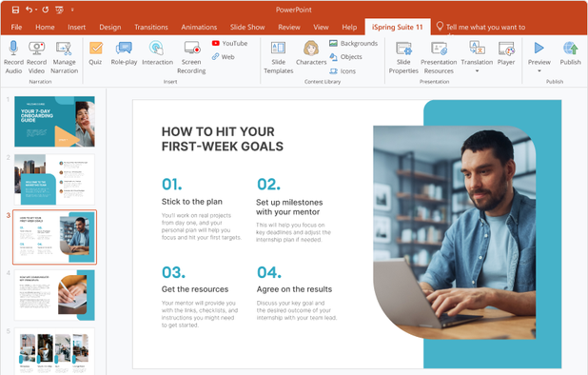Click the Save icon in the title bar
Image resolution: width=588 pixels, height=375 pixels.
(15, 10)
